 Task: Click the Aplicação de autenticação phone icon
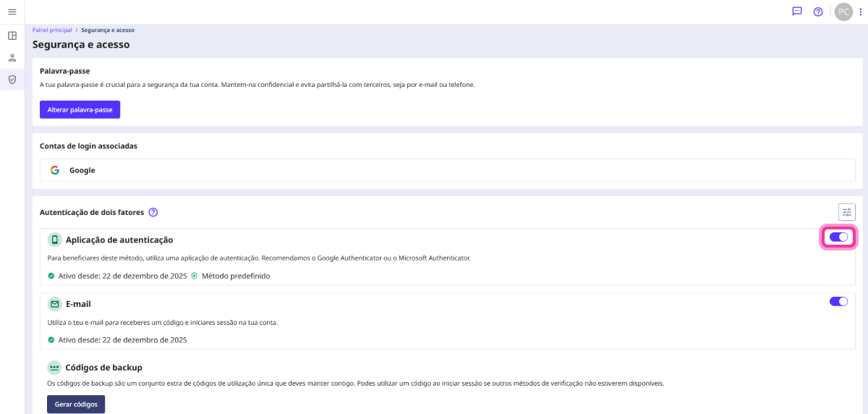[54, 240]
